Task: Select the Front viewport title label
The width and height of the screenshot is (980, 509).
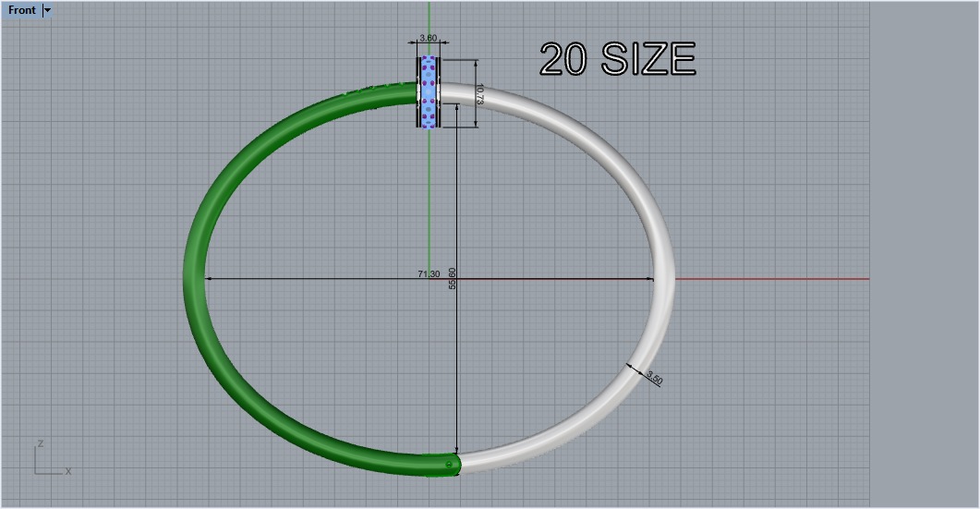Action: (x=22, y=10)
